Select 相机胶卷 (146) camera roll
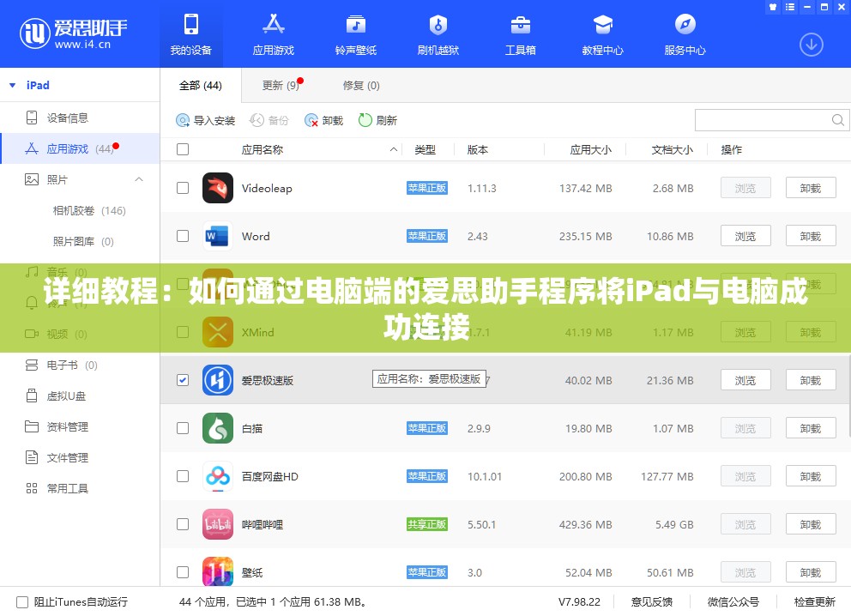The height and width of the screenshot is (616, 851). coord(89,210)
